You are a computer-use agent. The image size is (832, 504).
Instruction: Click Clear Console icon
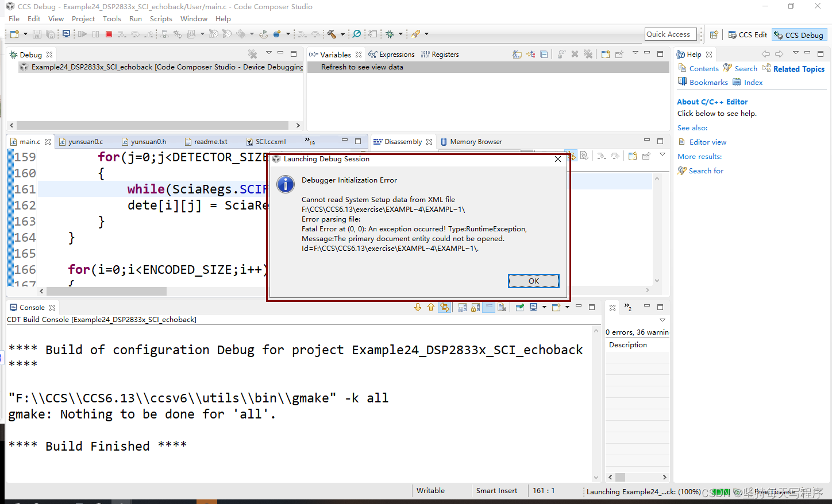(502, 307)
